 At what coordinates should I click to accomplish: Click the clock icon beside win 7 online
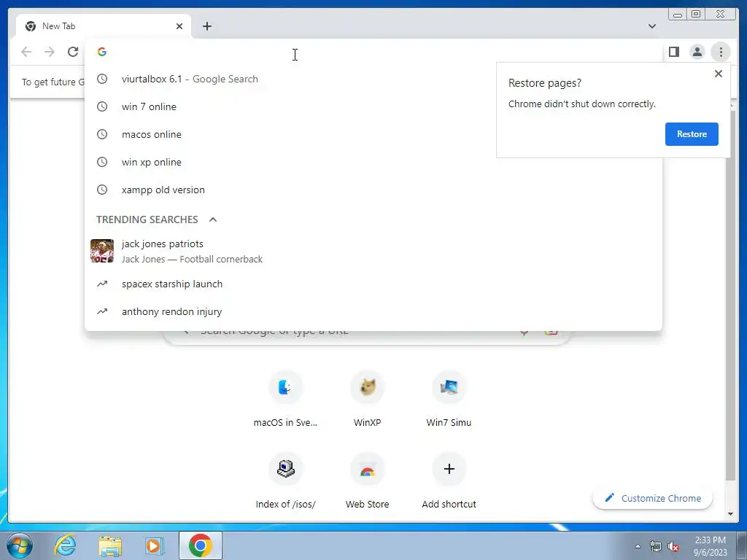coord(102,106)
